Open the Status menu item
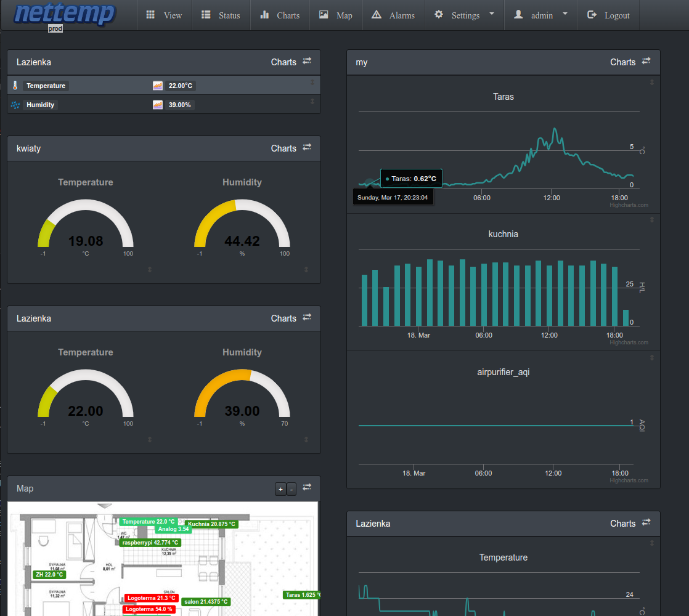 click(221, 15)
